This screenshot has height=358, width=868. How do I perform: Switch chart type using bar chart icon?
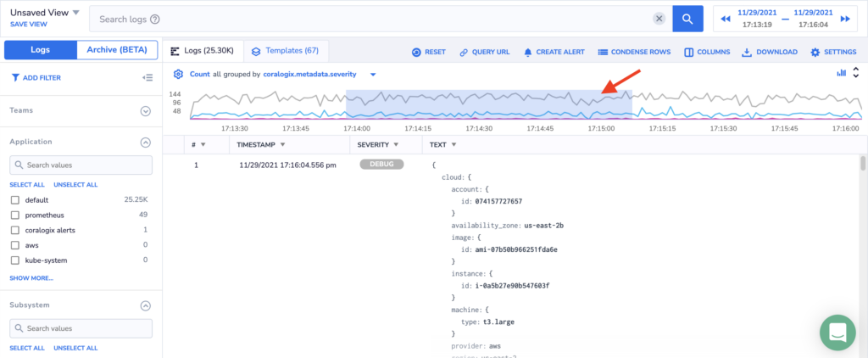tap(842, 73)
